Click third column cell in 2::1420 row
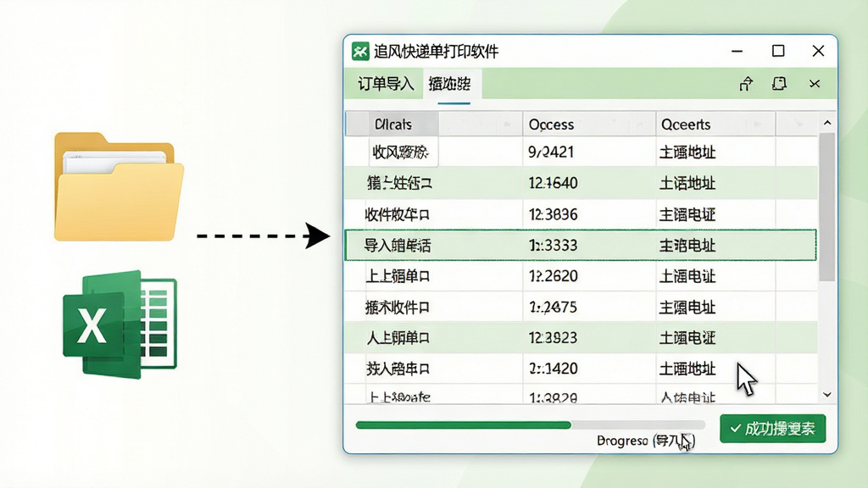 715,369
